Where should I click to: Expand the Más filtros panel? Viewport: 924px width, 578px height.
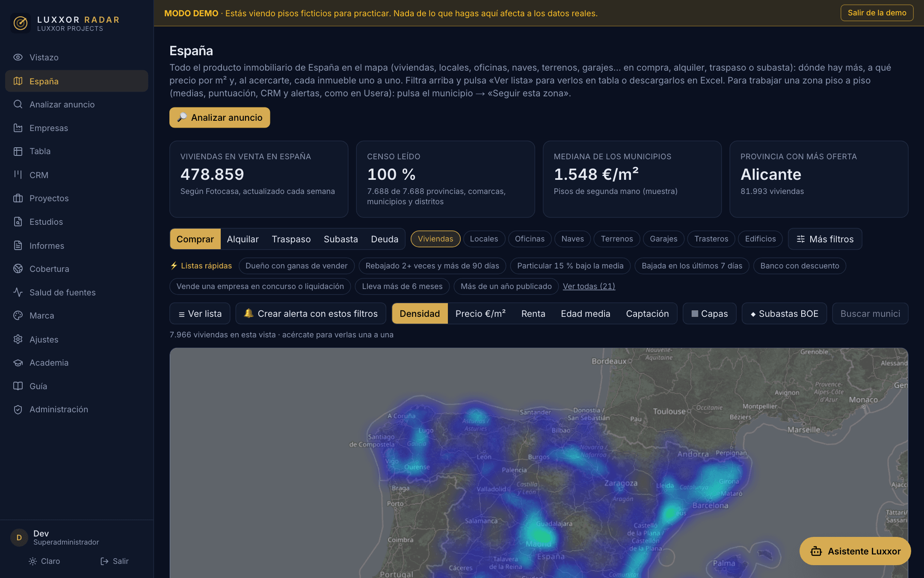pos(825,239)
